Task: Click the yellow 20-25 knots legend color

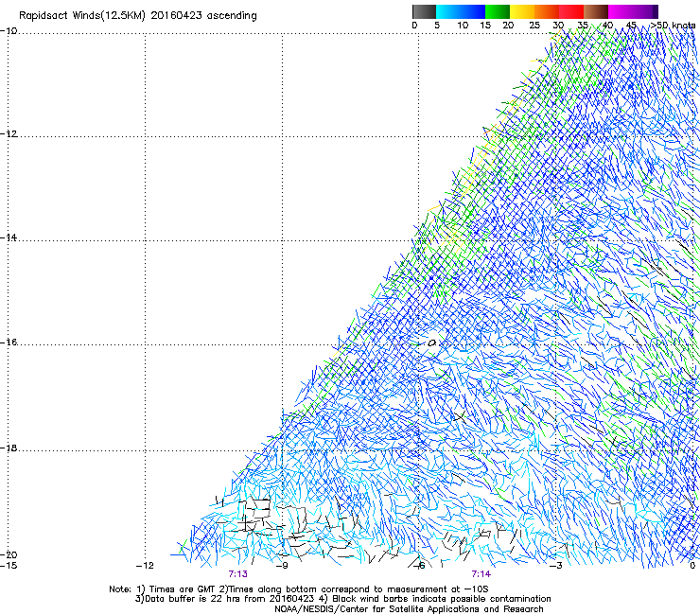Action: coord(522,11)
